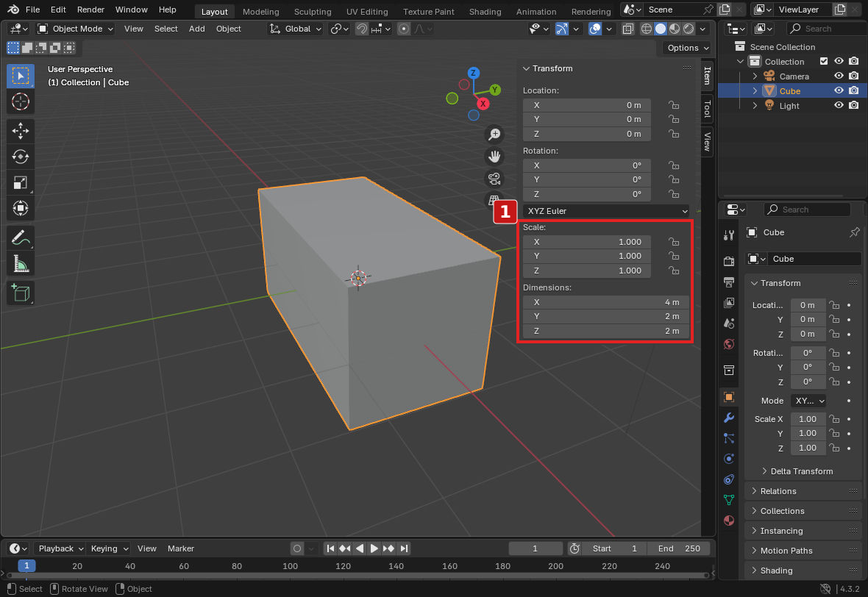Image resolution: width=868 pixels, height=597 pixels.
Task: Jump to the start frame
Action: pyautogui.click(x=330, y=548)
